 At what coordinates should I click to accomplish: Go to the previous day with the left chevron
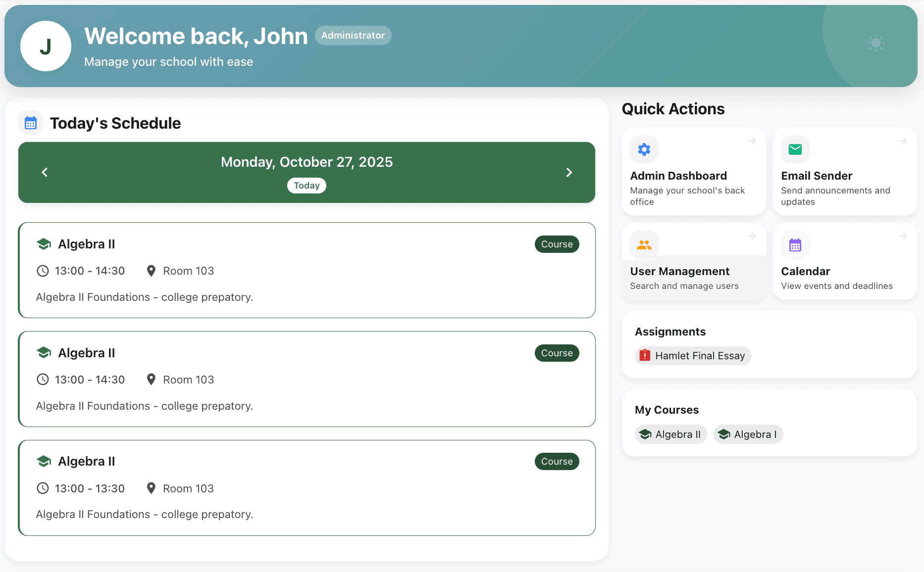pyautogui.click(x=44, y=172)
